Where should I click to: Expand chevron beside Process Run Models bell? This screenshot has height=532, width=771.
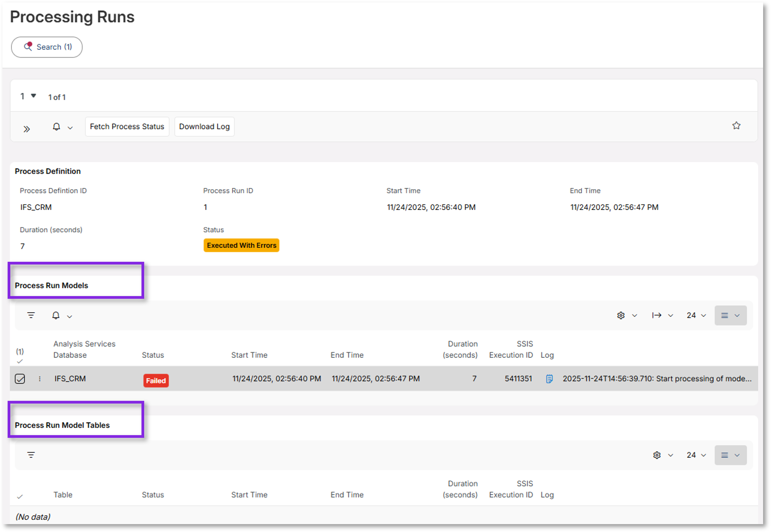pyautogui.click(x=69, y=317)
